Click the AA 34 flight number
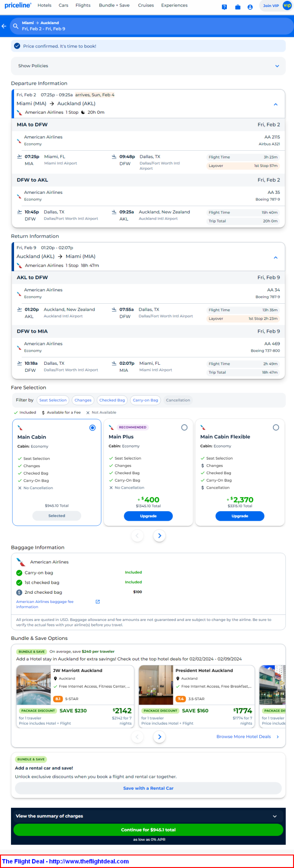294x868 pixels. click(x=273, y=290)
